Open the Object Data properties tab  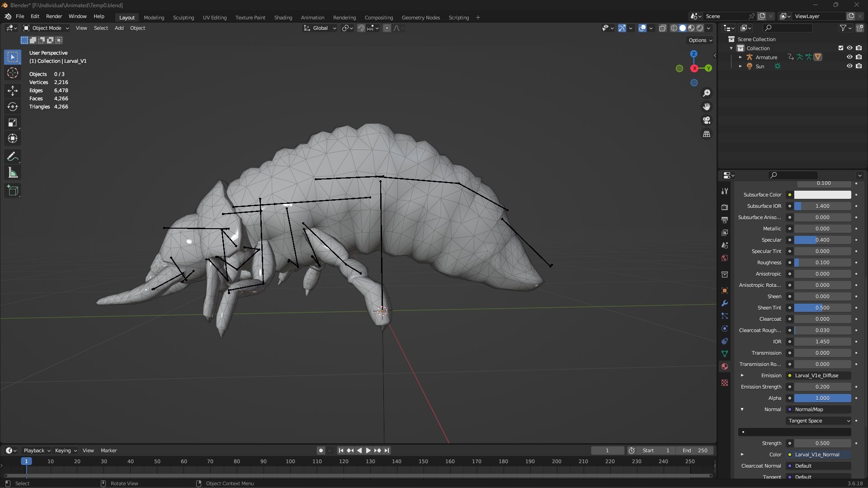pos(725,354)
